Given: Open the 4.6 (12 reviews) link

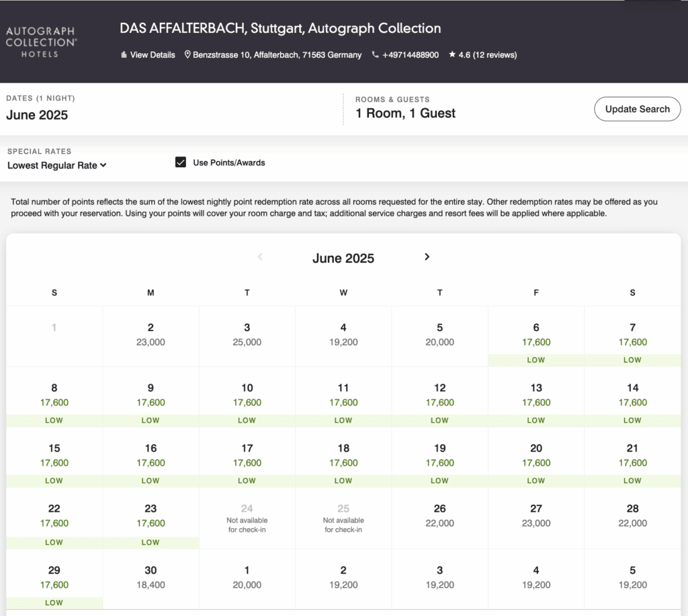Looking at the screenshot, I should click(x=487, y=55).
